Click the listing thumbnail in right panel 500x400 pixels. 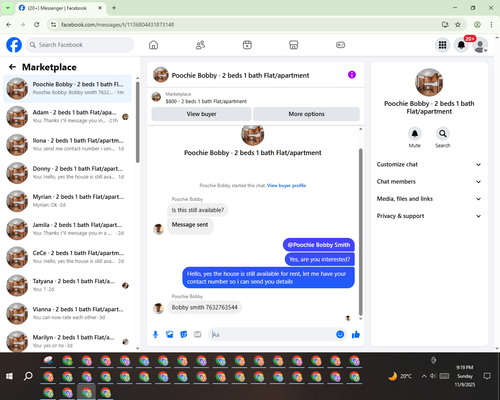(x=429, y=82)
